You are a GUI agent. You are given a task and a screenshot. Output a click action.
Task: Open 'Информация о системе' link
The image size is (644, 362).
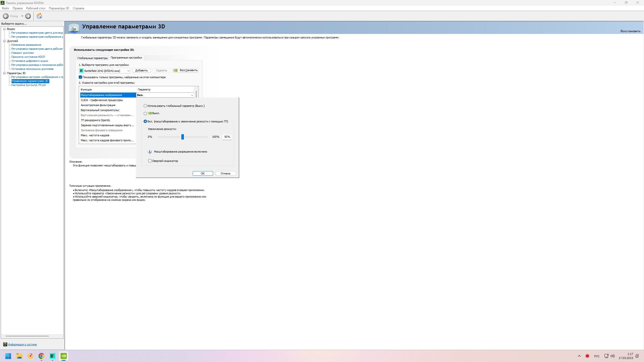(x=22, y=344)
